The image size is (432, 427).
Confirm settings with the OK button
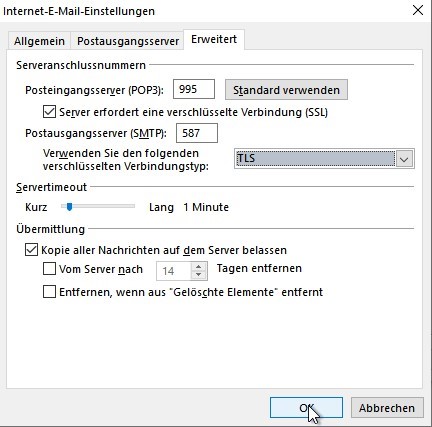coord(306,408)
